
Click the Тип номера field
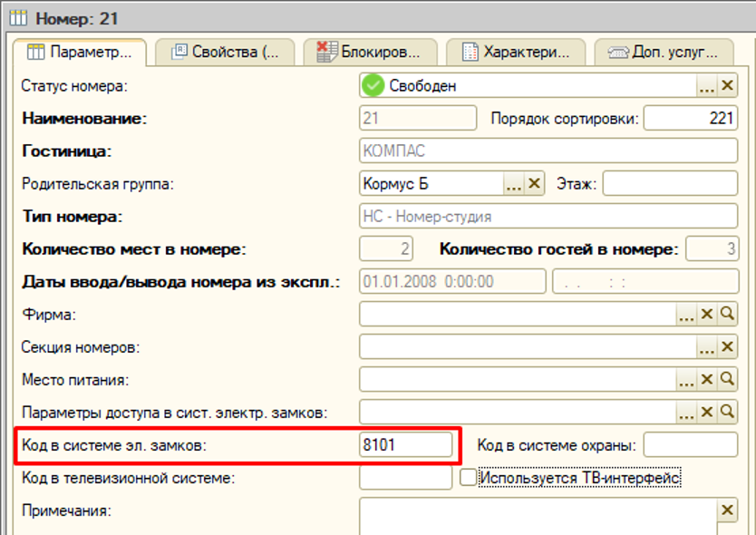548,216
